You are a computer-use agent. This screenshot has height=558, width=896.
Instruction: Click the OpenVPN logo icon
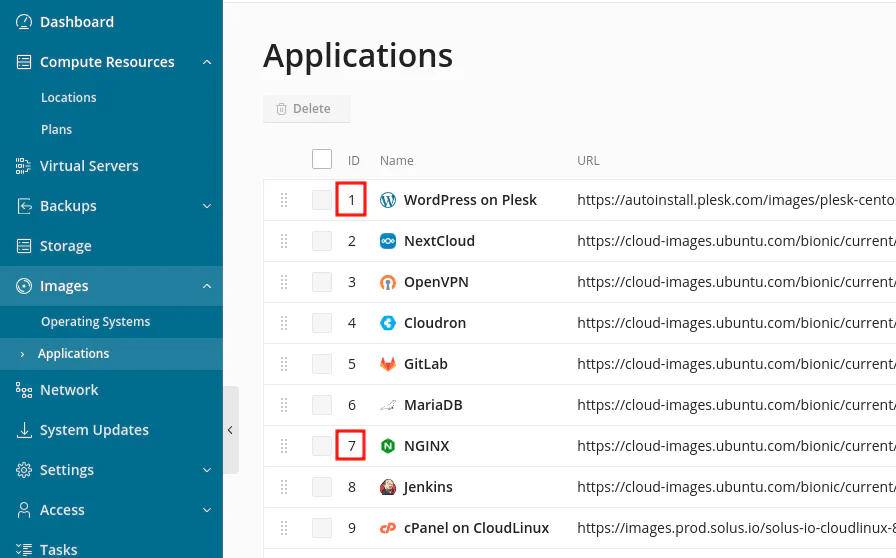tap(388, 282)
